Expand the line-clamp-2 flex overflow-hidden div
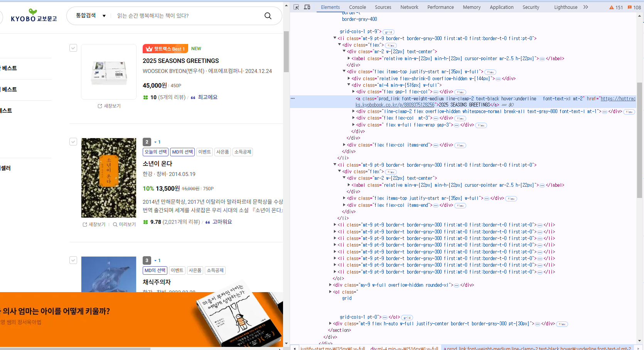This screenshot has height=350, width=644. (x=354, y=111)
